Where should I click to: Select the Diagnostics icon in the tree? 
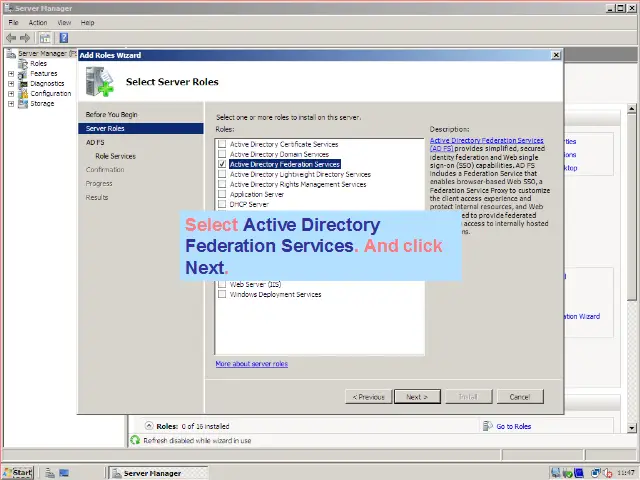23,84
